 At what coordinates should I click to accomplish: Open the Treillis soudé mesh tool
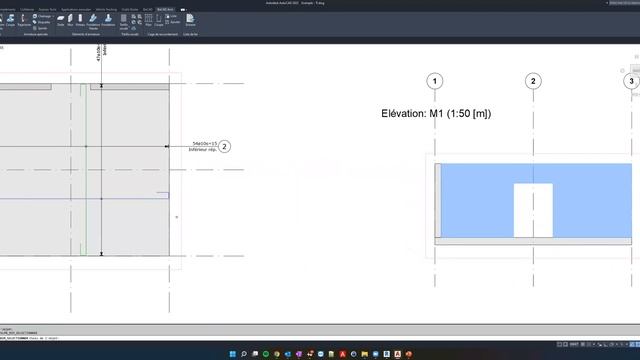tap(124, 22)
